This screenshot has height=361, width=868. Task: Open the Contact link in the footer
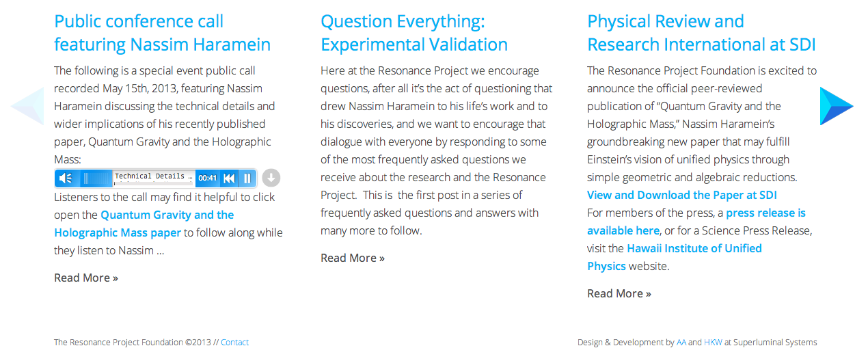tap(234, 343)
